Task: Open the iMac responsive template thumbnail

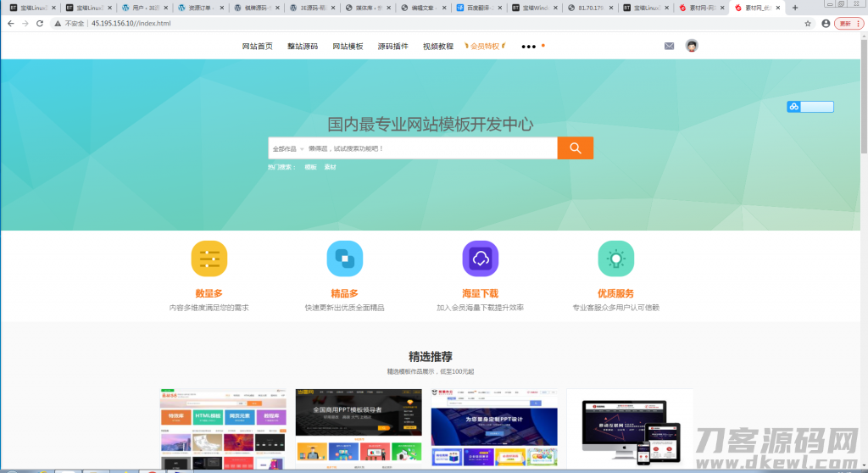Action: click(629, 428)
